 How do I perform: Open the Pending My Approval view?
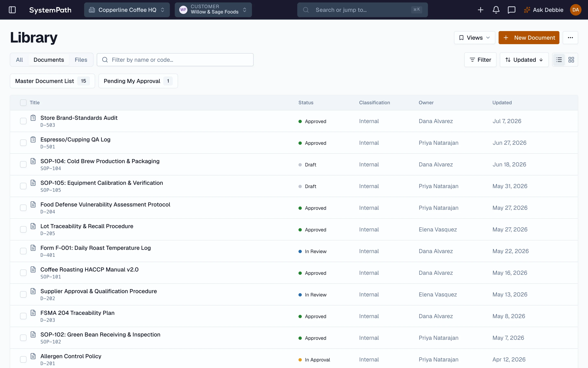[138, 81]
